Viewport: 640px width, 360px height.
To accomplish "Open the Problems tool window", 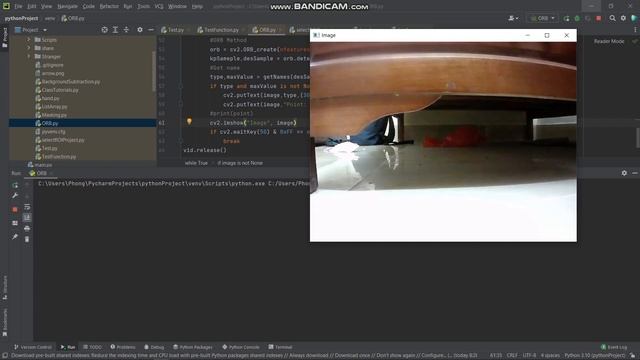I will [x=123, y=347].
